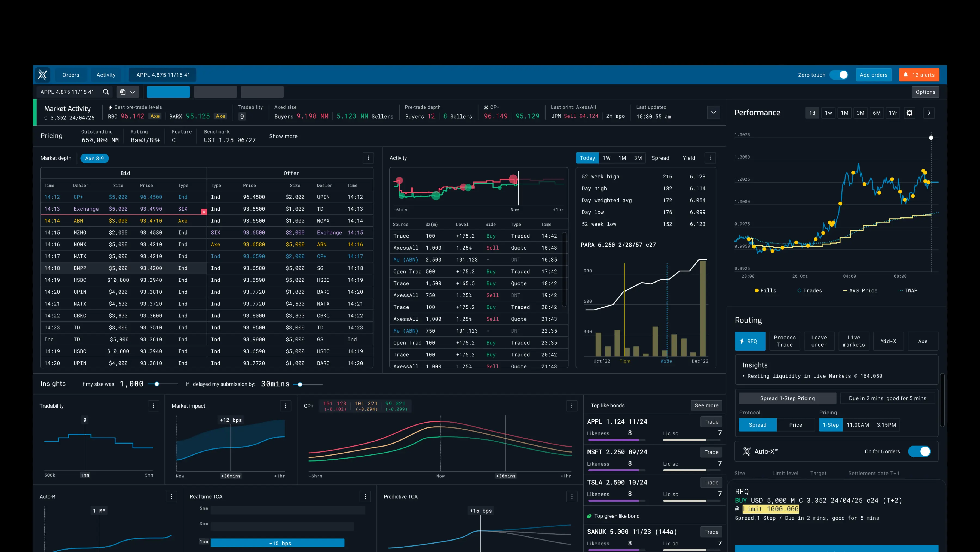Click the Fills legend marker
The image size is (980, 552).
757,290
